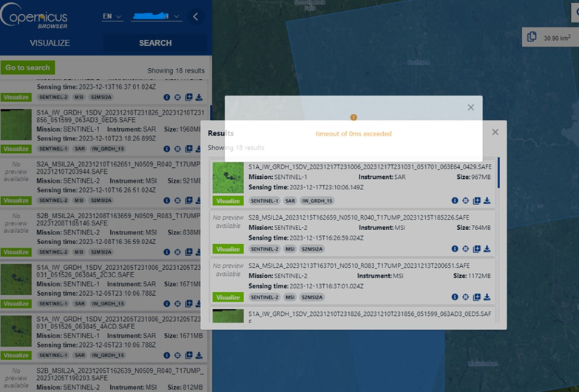Open the EN language dropdown
Image resolution: width=579 pixels, height=392 pixels.
(x=112, y=16)
